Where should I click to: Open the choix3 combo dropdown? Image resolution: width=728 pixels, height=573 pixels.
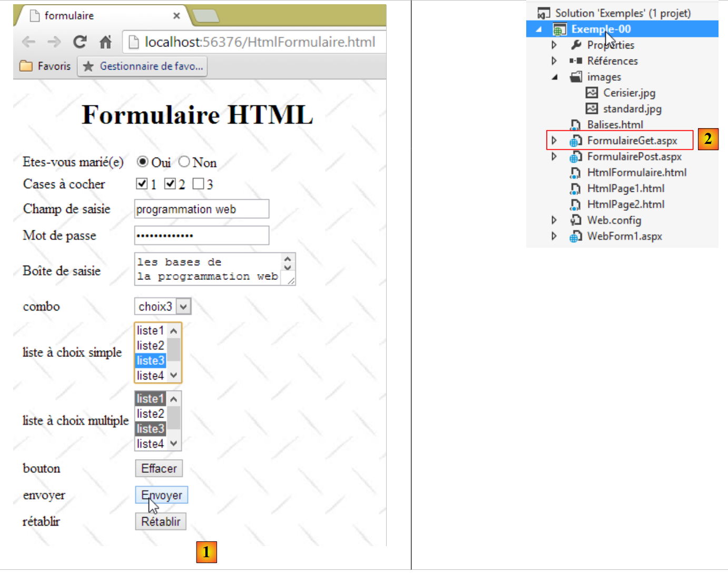pos(183,306)
